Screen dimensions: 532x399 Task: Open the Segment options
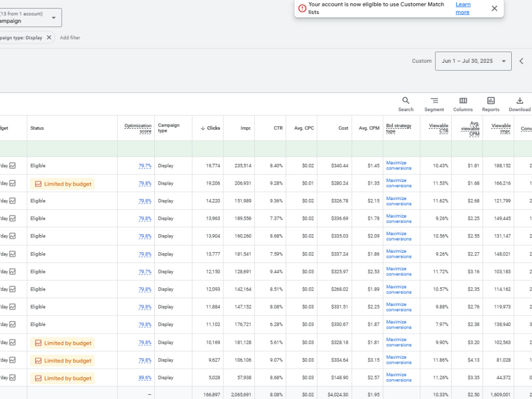(x=434, y=104)
